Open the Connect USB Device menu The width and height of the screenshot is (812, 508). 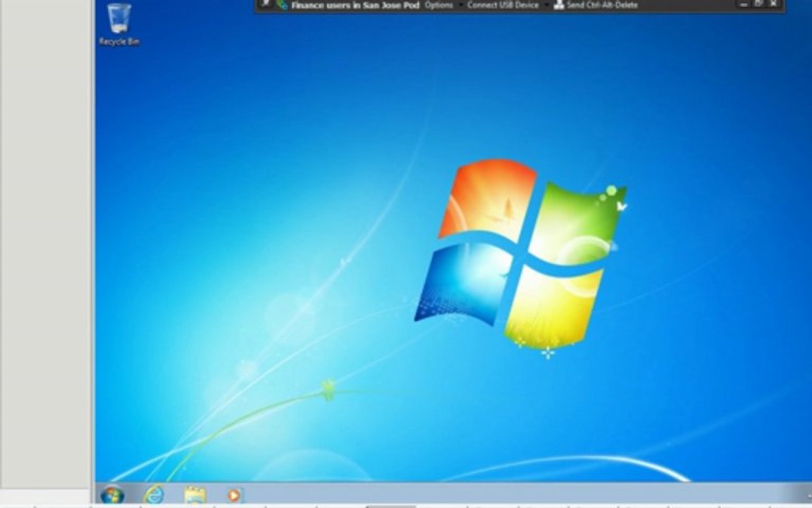(x=503, y=5)
